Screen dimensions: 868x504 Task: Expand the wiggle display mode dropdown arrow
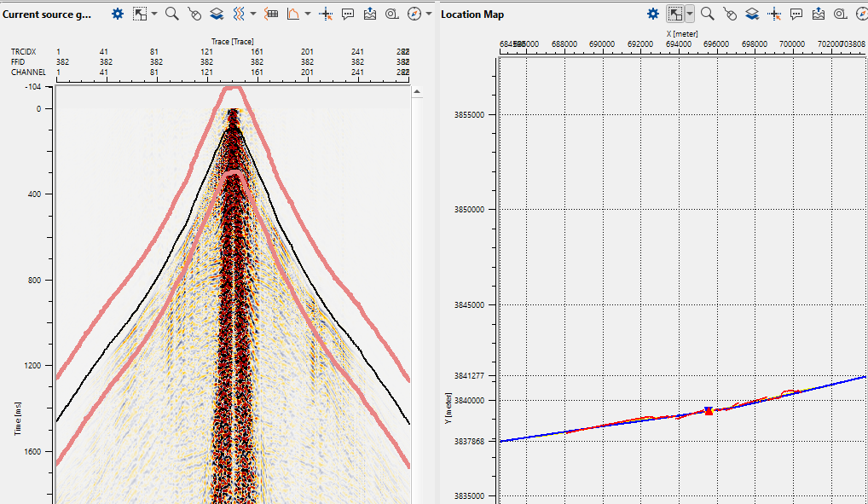253,14
